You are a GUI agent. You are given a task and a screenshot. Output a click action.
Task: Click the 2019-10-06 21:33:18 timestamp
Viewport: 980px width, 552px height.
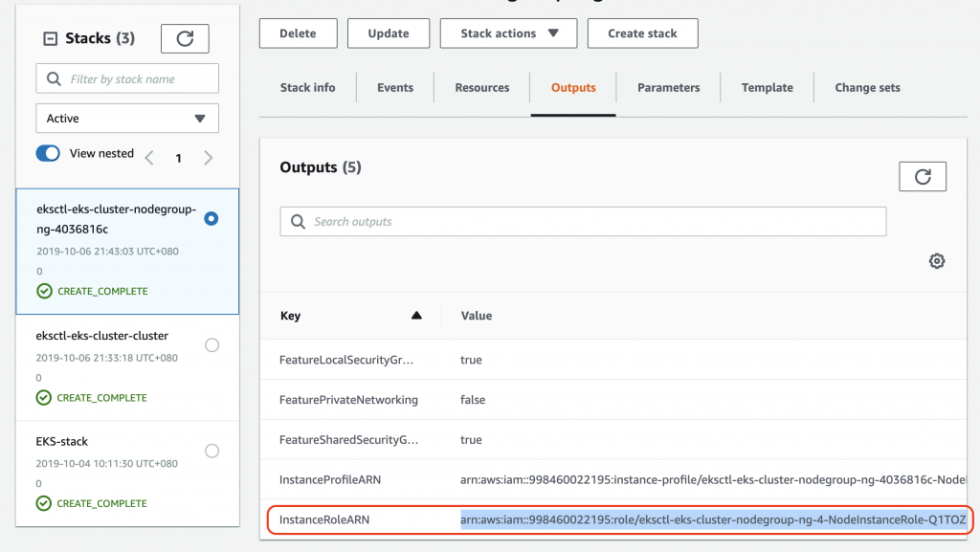click(x=107, y=358)
